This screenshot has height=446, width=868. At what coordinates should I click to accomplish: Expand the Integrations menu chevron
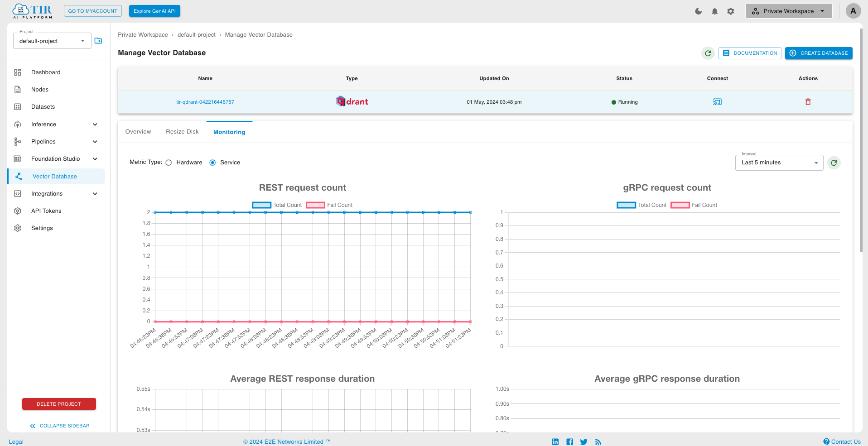(x=95, y=194)
